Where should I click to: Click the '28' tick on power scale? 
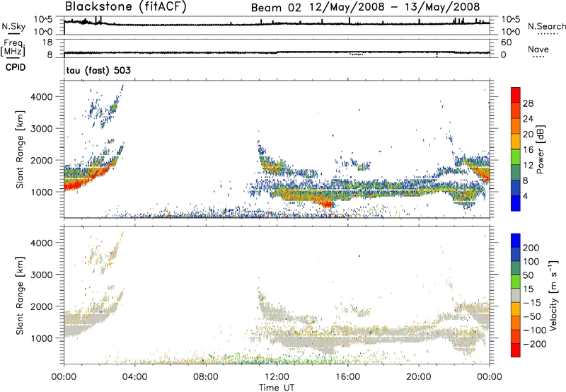(528, 103)
